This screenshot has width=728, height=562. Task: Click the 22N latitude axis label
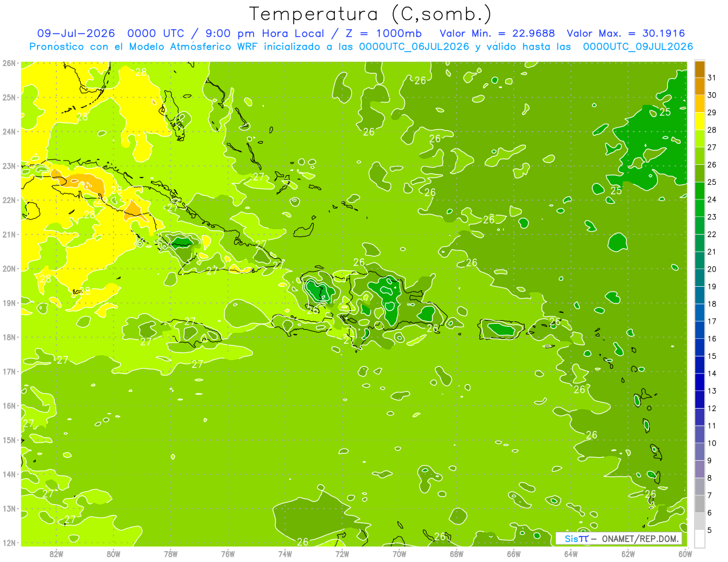(9, 200)
